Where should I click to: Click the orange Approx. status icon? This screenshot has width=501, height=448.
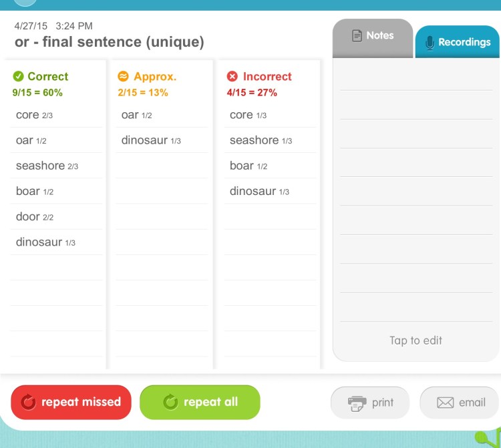[124, 76]
